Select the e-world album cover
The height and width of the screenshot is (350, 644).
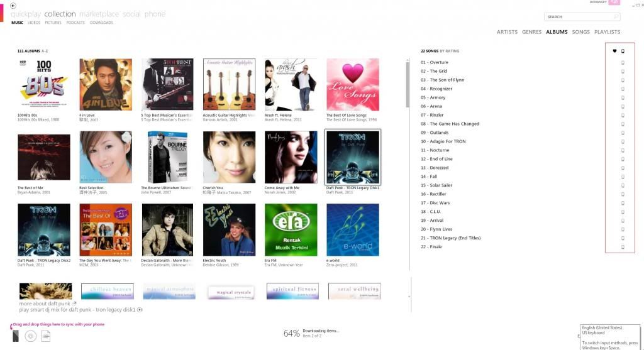[x=353, y=230]
